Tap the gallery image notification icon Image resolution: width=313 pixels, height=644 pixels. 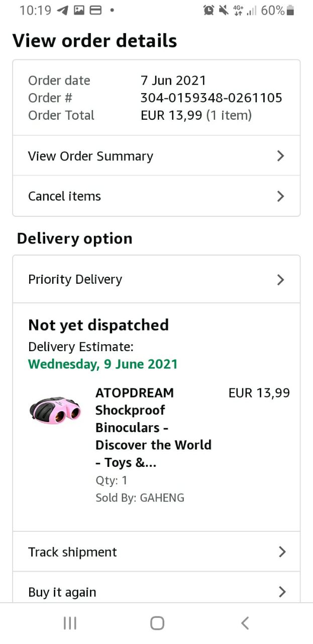point(79,10)
